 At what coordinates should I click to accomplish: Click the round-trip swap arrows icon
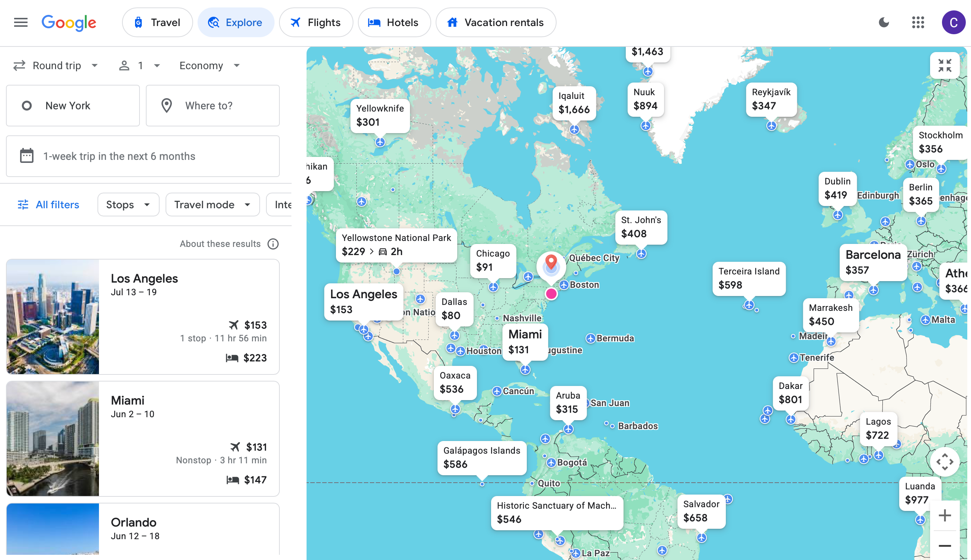(x=19, y=65)
